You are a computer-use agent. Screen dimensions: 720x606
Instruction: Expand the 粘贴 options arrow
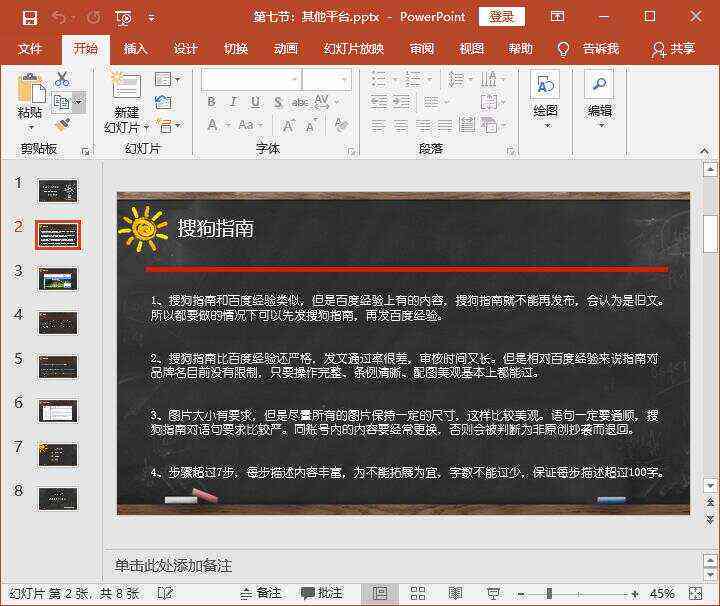(30, 127)
